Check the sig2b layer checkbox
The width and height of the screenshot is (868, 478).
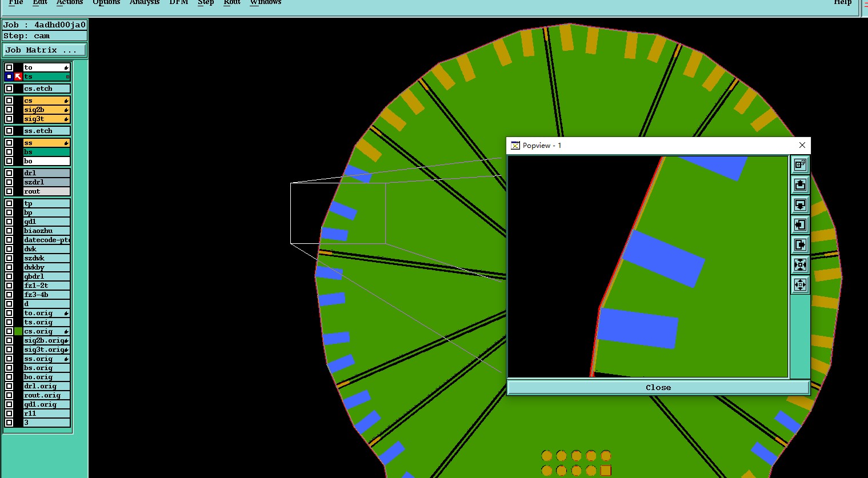tap(9, 110)
